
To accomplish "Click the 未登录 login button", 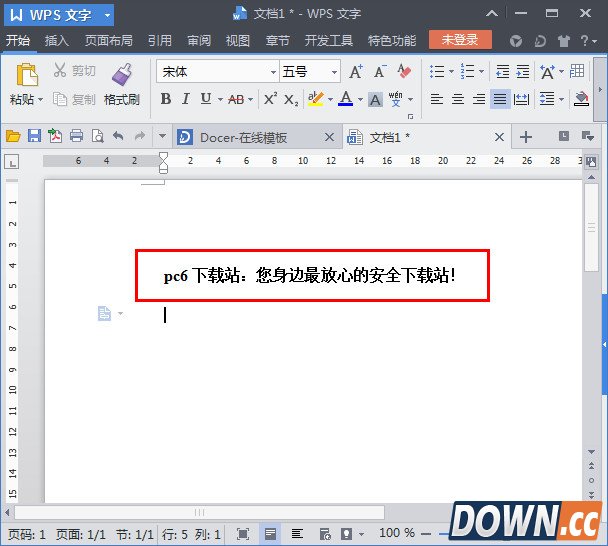I will tap(460, 40).
